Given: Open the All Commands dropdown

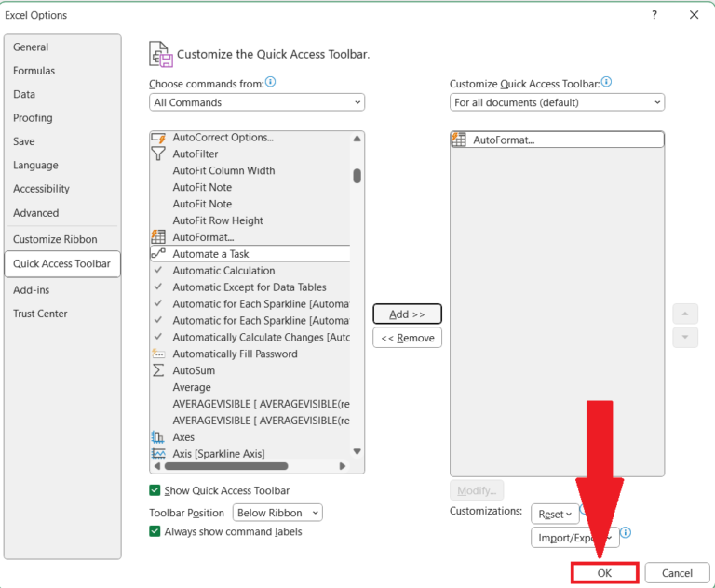Looking at the screenshot, I should click(x=257, y=102).
